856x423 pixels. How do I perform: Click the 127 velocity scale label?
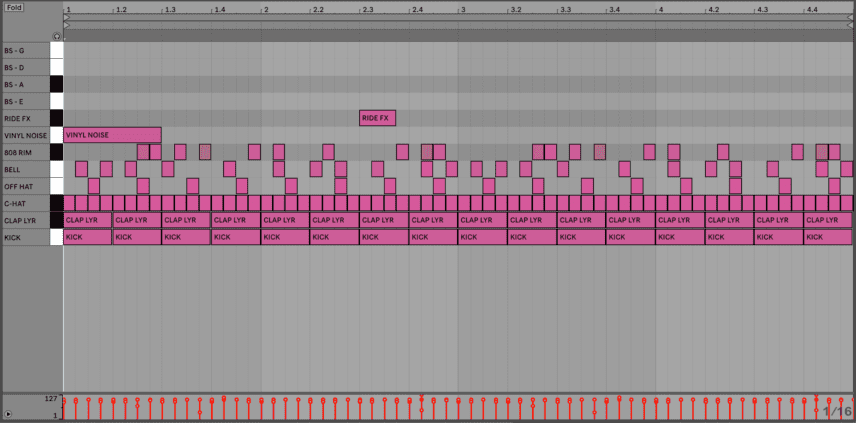point(52,398)
